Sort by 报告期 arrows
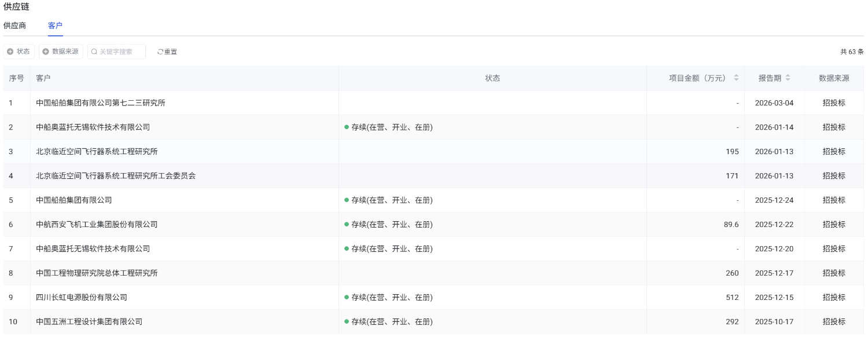 coord(788,78)
